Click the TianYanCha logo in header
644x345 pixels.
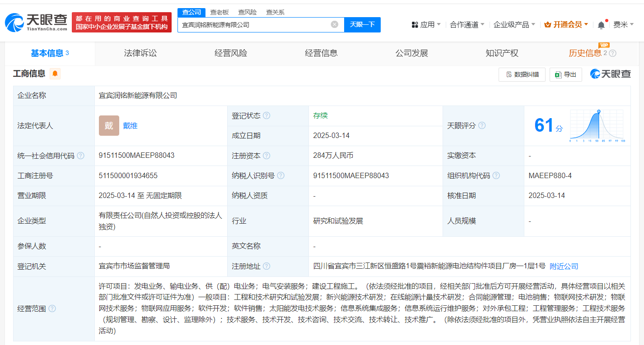pos(36,22)
